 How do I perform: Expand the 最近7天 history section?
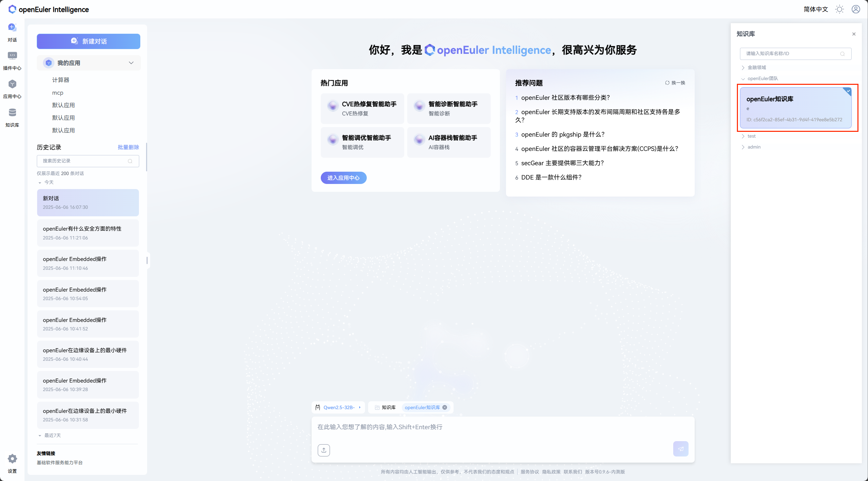40,436
